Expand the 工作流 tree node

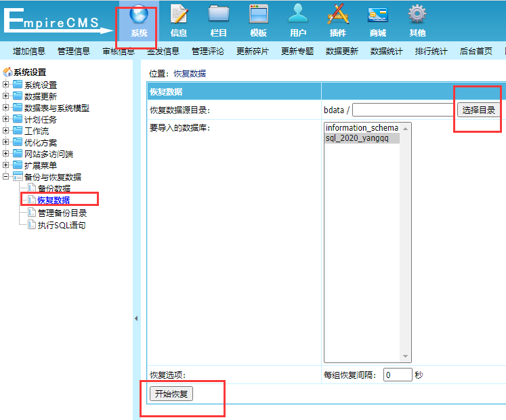[x=5, y=131]
